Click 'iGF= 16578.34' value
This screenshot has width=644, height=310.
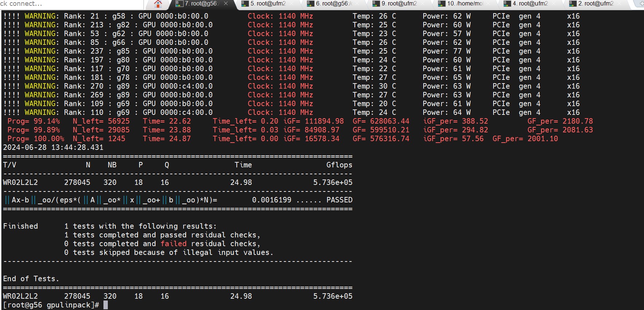click(x=311, y=139)
